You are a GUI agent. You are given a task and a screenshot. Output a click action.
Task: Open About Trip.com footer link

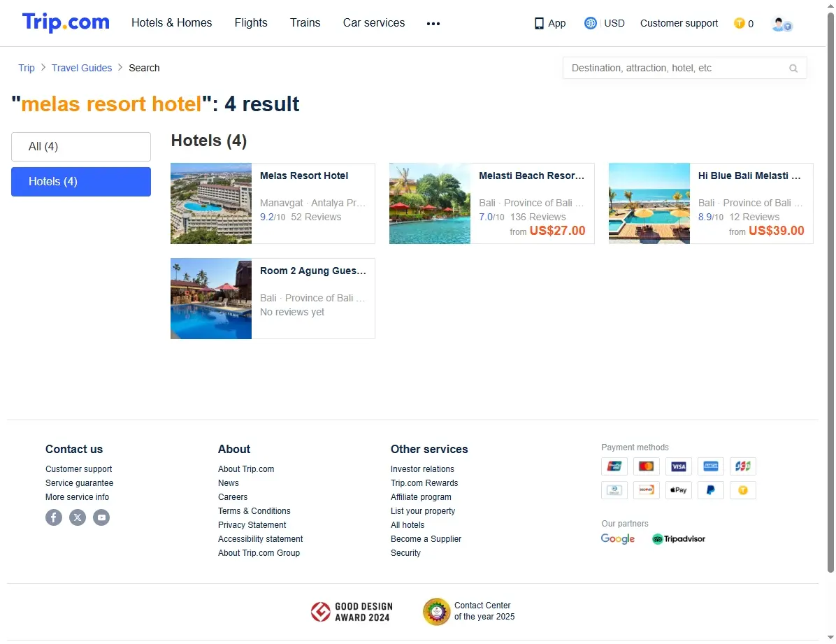coord(246,469)
